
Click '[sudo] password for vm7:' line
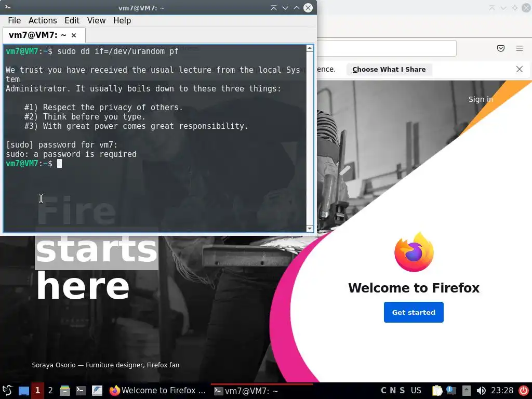pyautogui.click(x=61, y=145)
